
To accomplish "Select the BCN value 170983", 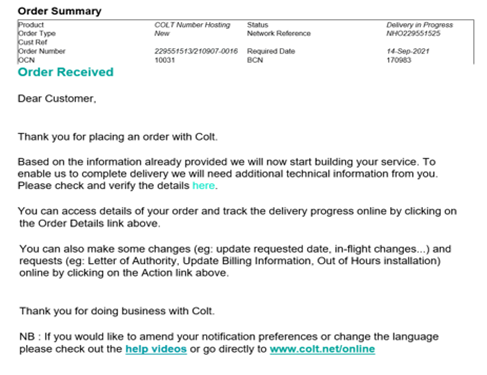I will point(399,60).
